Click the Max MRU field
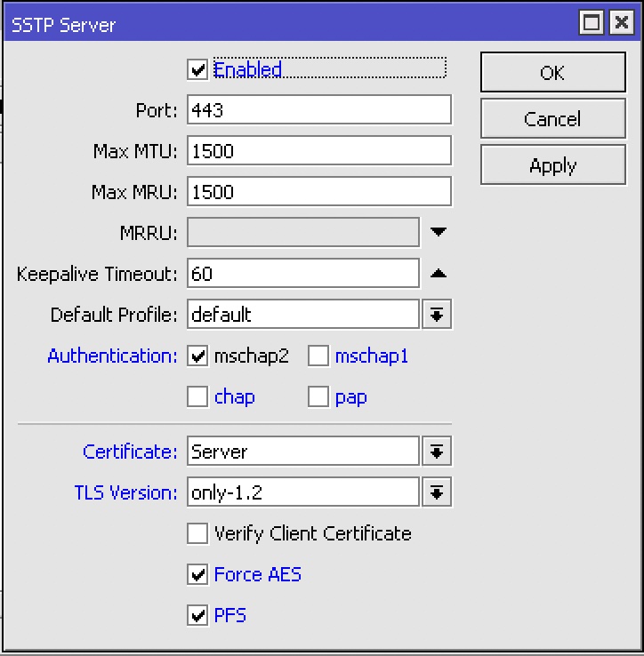 (x=318, y=192)
